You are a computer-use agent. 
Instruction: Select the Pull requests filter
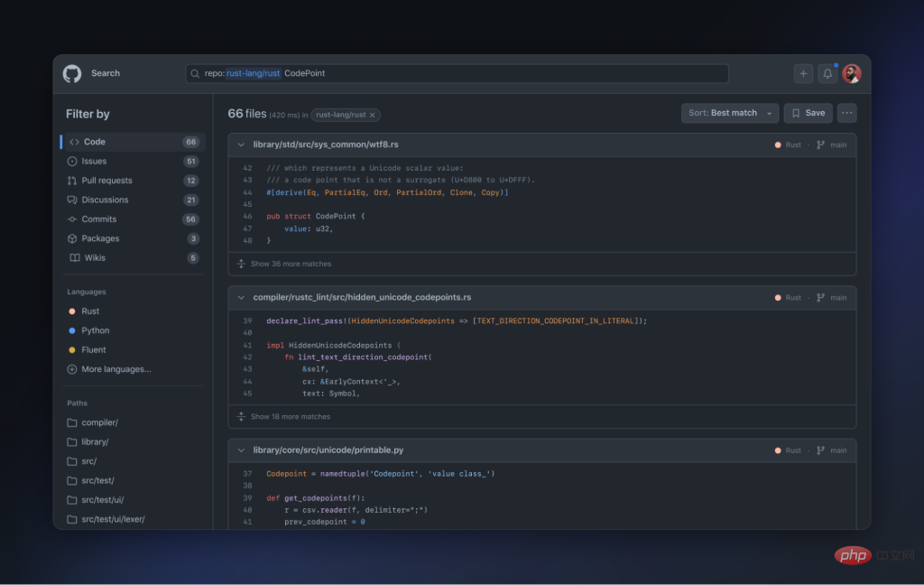[134, 181]
